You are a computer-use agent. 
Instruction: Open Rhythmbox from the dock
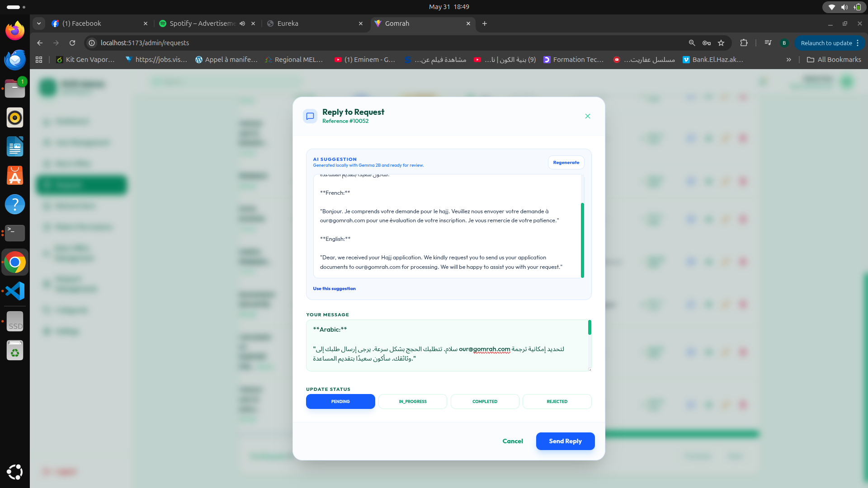tap(15, 117)
